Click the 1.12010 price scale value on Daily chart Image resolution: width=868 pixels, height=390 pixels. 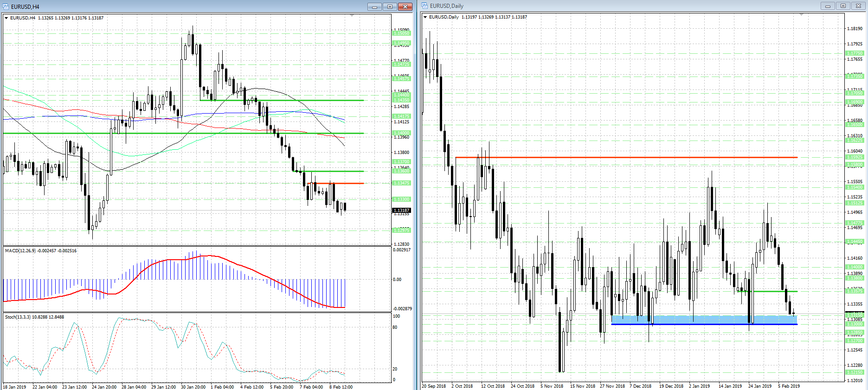tap(855, 381)
